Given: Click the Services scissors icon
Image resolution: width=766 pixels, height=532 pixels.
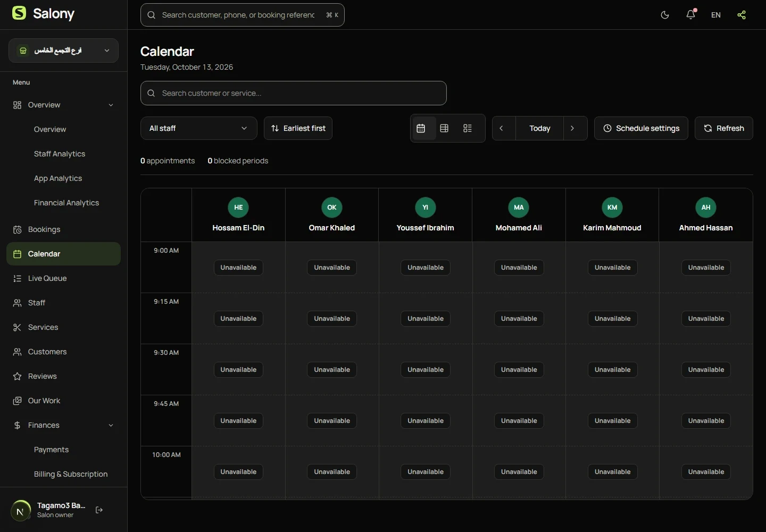Looking at the screenshot, I should [x=18, y=328].
